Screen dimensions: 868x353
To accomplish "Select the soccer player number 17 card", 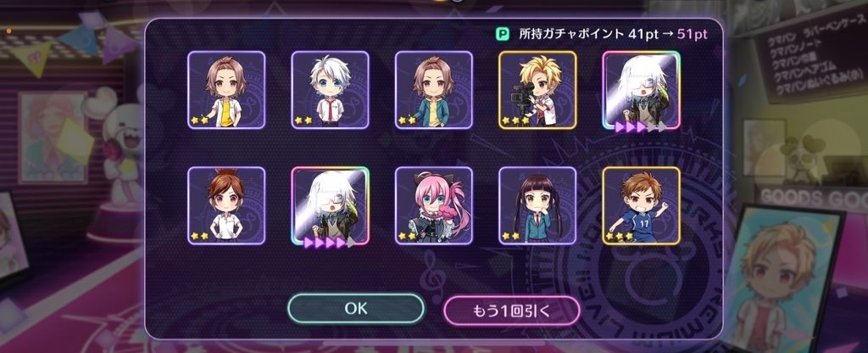I will (641, 205).
